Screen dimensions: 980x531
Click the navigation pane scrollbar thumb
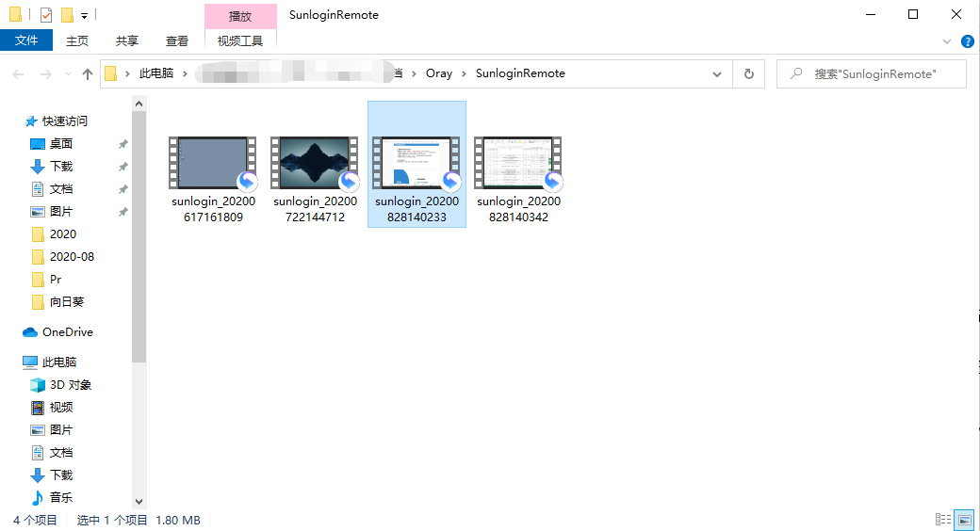pyautogui.click(x=139, y=236)
